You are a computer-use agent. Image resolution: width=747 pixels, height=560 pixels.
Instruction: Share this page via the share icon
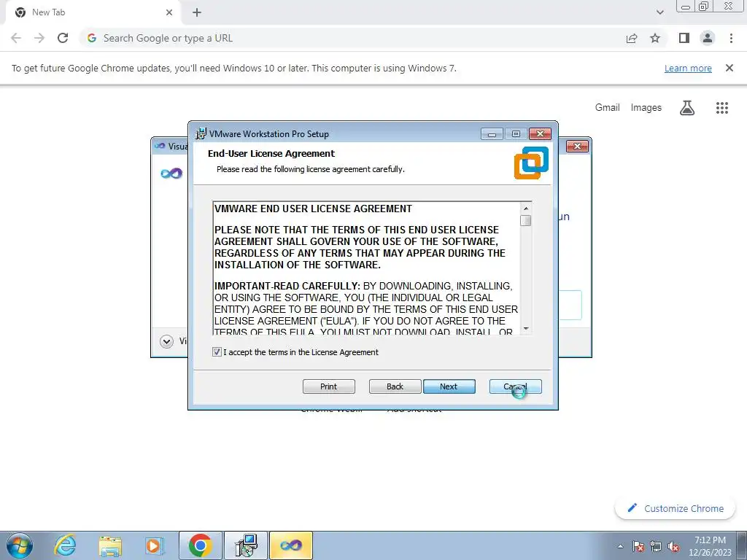tap(632, 38)
